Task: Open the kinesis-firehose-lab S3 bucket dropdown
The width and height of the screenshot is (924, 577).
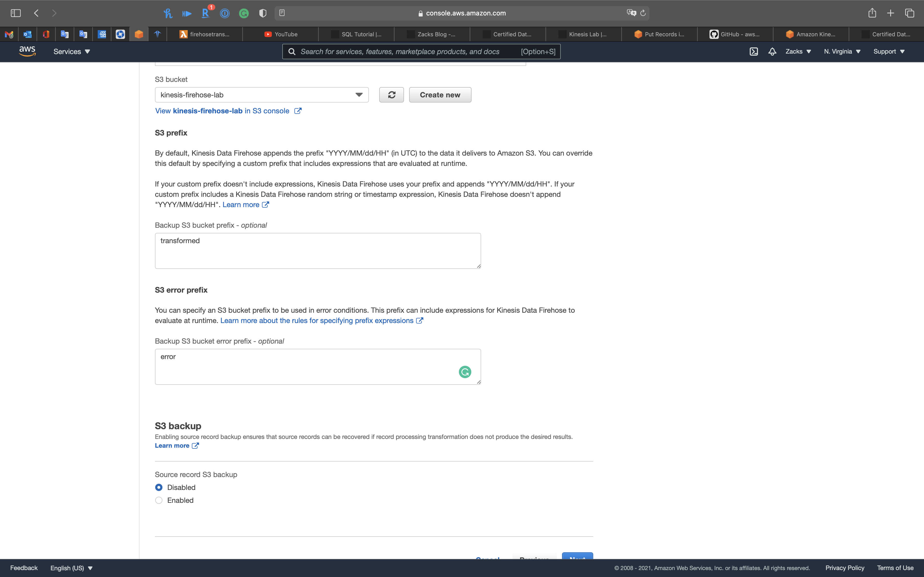Action: [261, 95]
